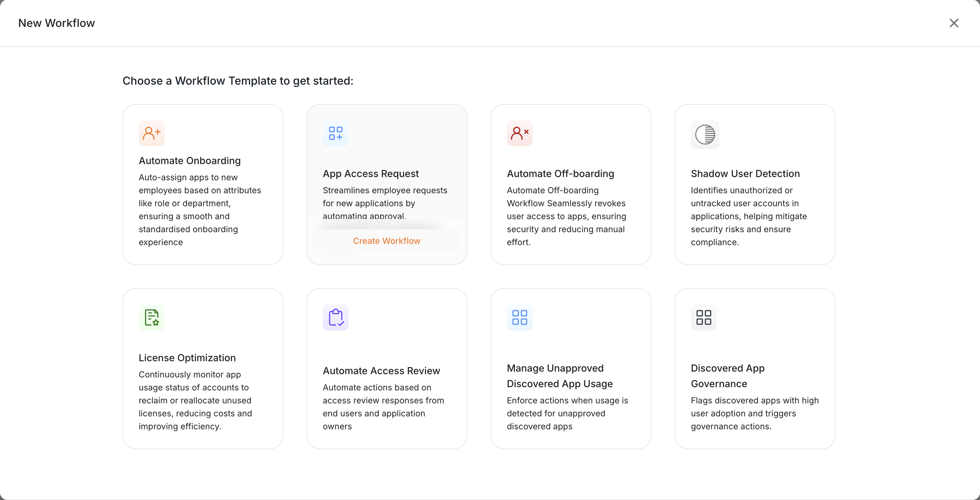Click the Auto-assign apps onboarding description
Screen dimensions: 980x500
coord(200,210)
